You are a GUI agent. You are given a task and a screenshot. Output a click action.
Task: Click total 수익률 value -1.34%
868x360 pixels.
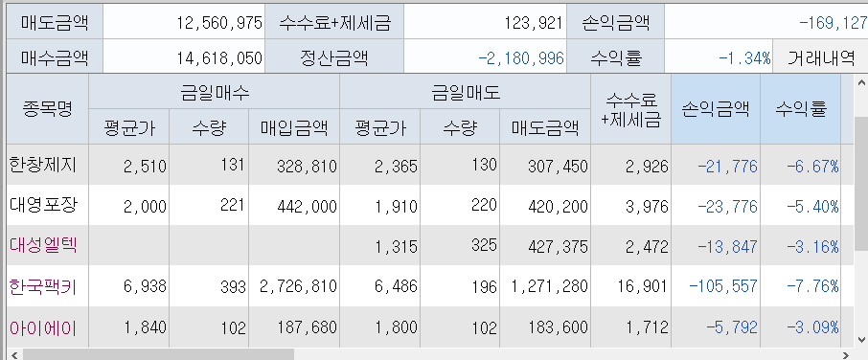tap(744, 57)
